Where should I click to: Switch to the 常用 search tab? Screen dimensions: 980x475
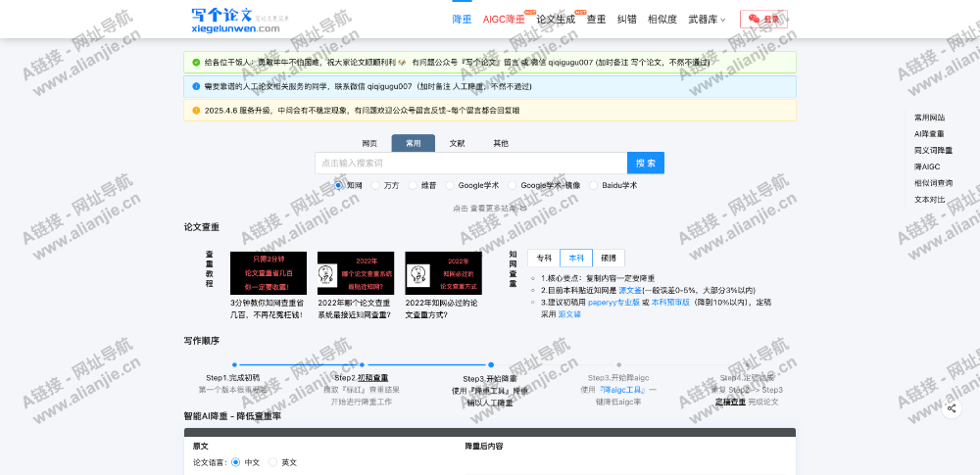click(x=414, y=143)
